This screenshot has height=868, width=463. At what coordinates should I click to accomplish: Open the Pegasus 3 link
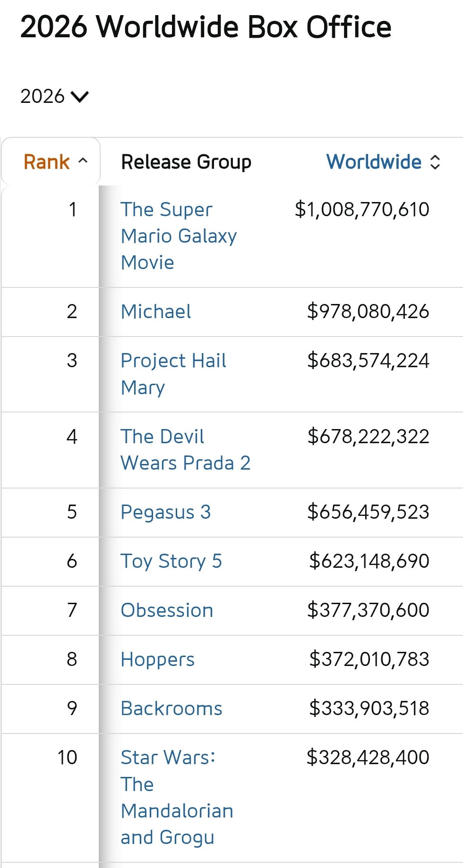(166, 512)
